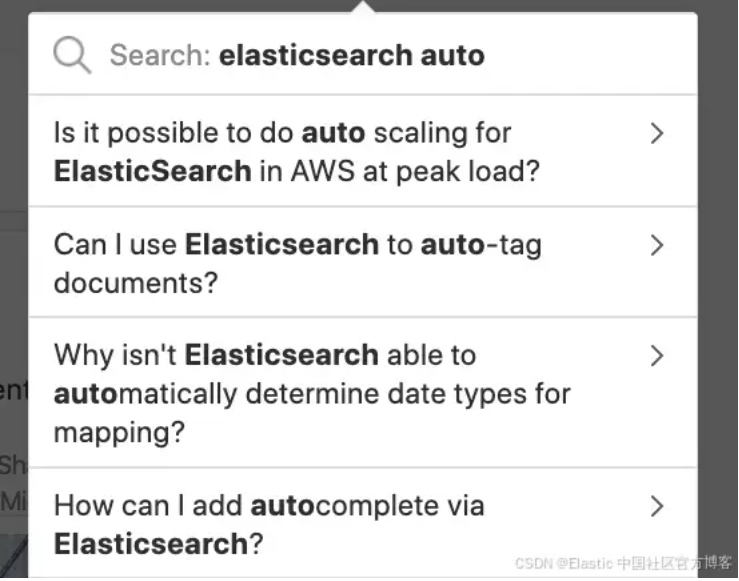
Task: Click the magnifying glass search icon
Action: point(72,54)
